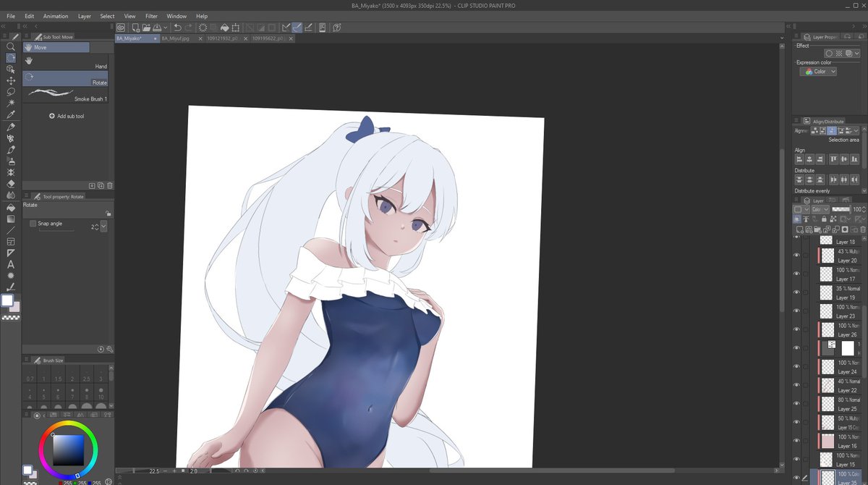This screenshot has height=485, width=868.
Task: Select the Gradient tool
Action: pyautogui.click(x=11, y=219)
